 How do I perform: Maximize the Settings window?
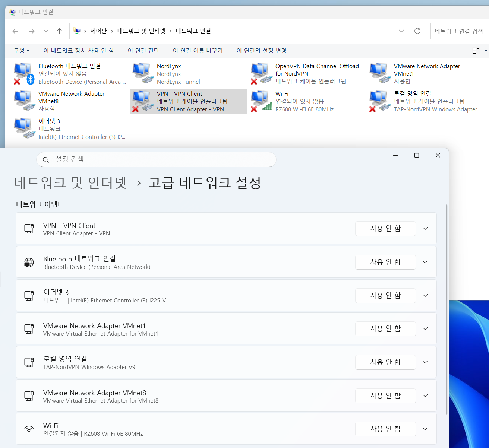coord(417,155)
